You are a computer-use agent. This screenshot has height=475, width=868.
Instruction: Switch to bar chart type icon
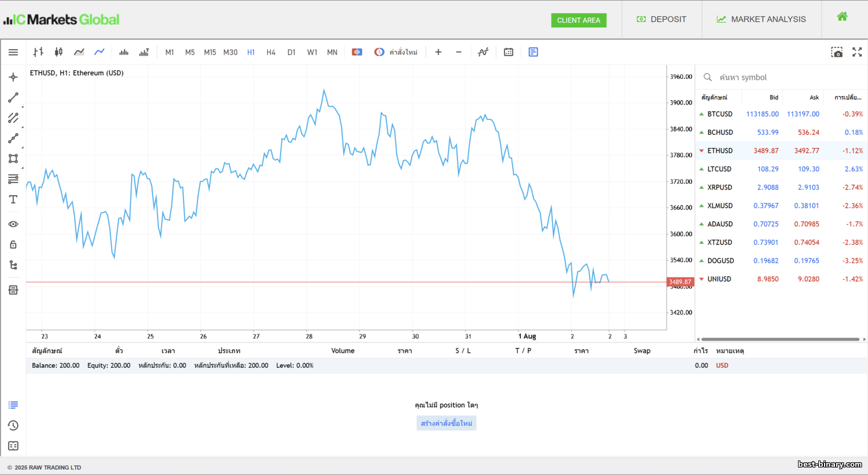(38, 52)
